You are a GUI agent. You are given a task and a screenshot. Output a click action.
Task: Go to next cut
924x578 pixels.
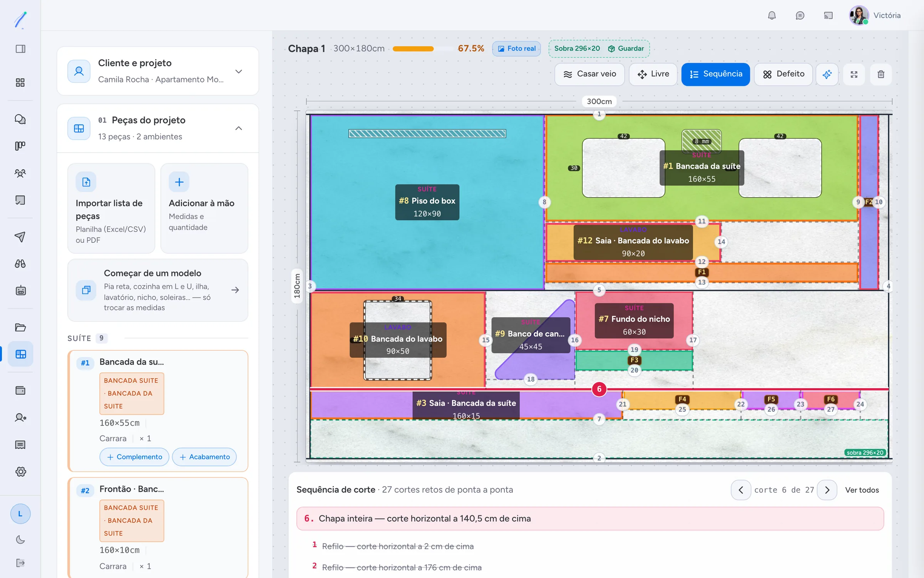tap(827, 490)
